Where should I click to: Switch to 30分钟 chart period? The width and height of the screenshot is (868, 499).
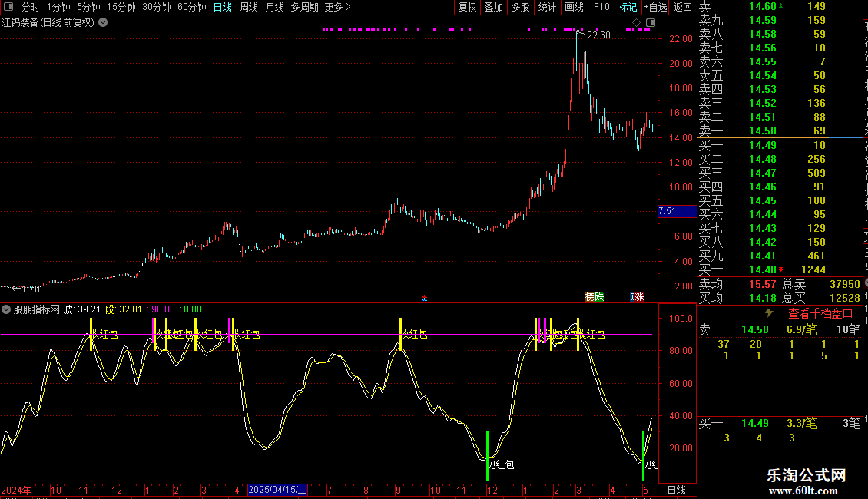(x=157, y=7)
